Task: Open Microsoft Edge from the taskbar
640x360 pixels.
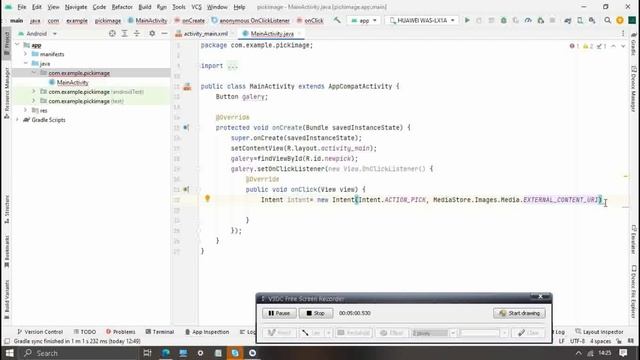Action: click(x=166, y=353)
